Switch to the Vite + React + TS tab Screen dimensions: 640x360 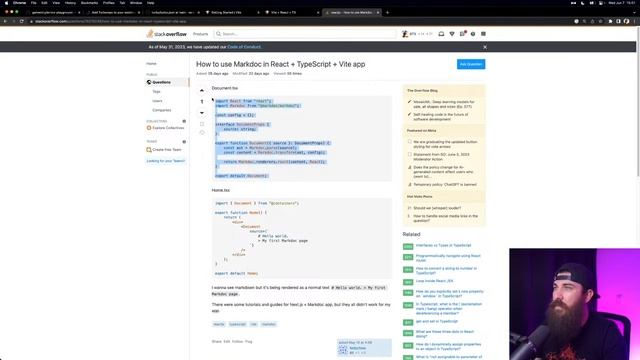[291, 12]
